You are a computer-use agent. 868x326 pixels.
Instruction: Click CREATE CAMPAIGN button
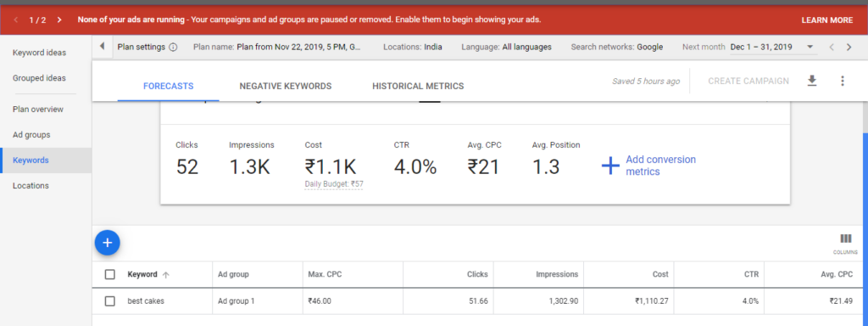pos(748,81)
